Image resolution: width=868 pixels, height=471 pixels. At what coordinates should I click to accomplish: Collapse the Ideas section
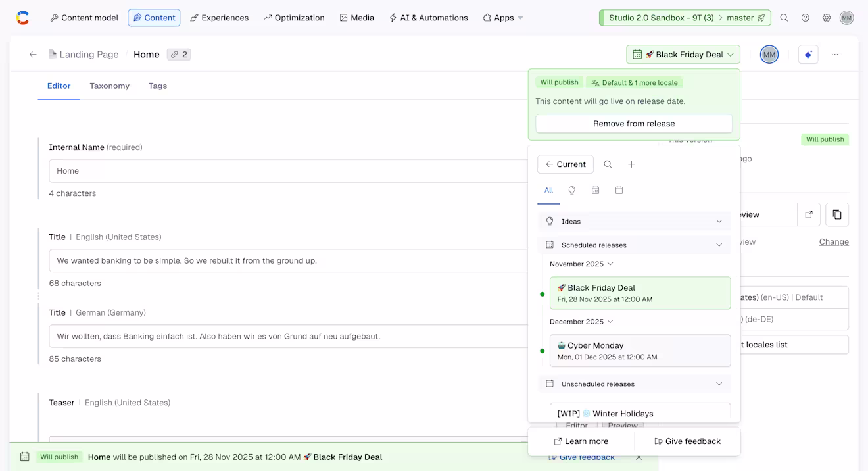point(635,222)
